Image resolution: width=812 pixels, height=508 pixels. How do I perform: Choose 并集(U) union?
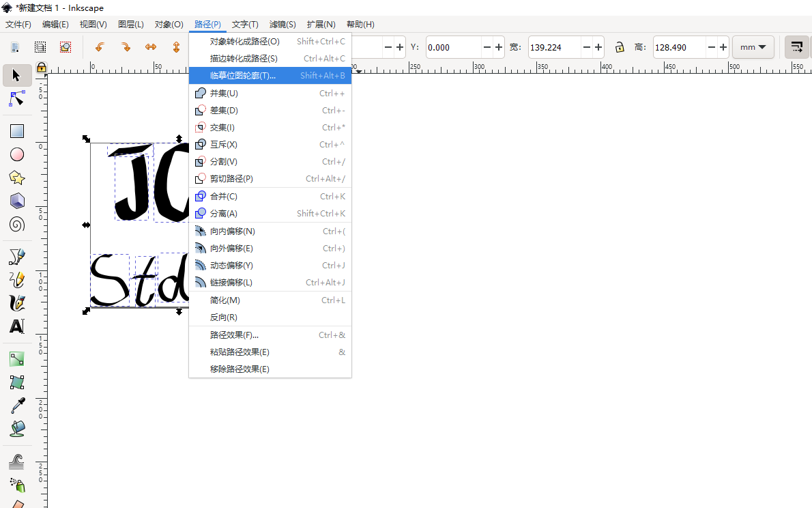coord(270,94)
